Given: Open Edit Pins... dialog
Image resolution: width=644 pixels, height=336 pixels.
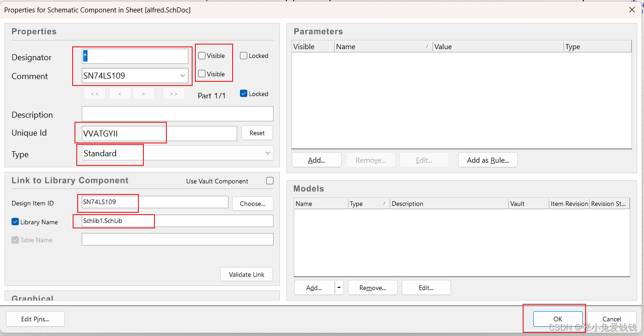Looking at the screenshot, I should tap(35, 319).
